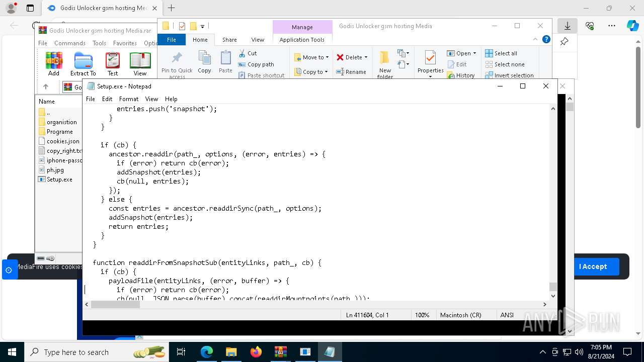Expand the Delete dropdown arrow

click(x=366, y=57)
